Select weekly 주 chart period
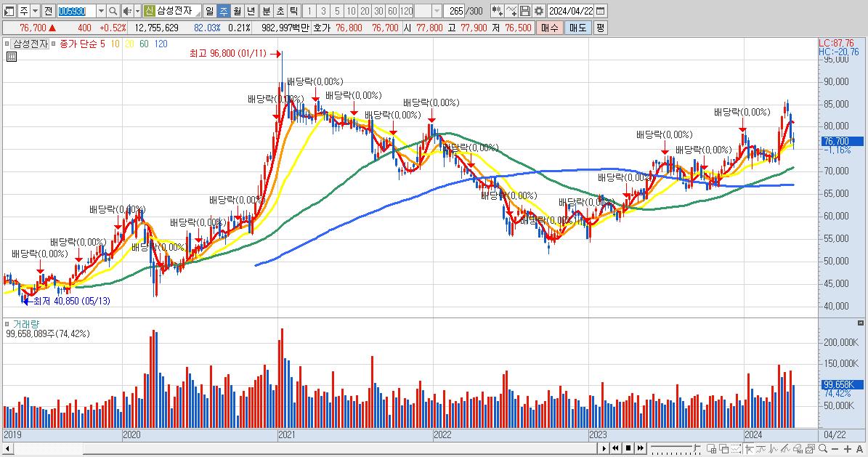 coord(223,10)
